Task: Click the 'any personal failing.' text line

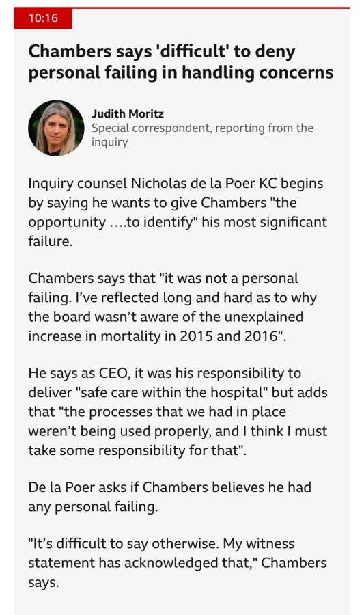Action: pos(94,506)
